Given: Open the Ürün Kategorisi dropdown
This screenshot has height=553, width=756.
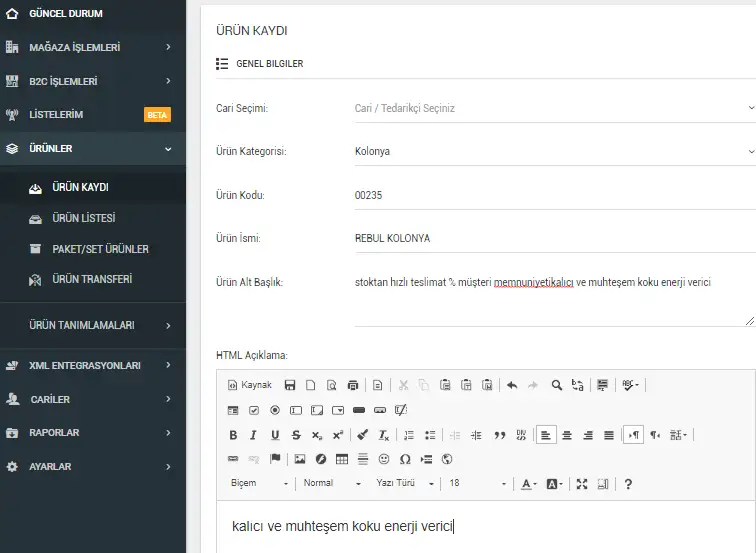Looking at the screenshot, I should (x=555, y=151).
